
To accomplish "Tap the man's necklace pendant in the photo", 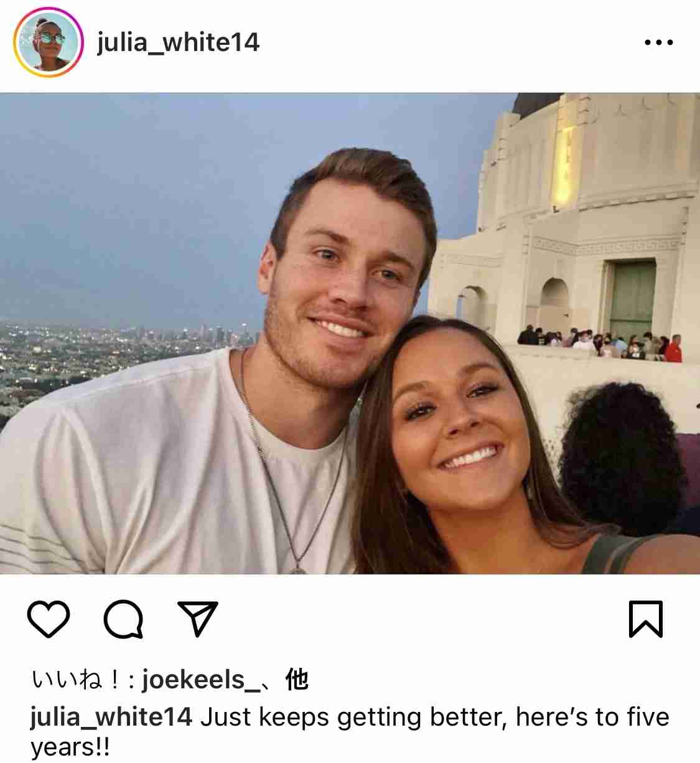I will point(298,568).
